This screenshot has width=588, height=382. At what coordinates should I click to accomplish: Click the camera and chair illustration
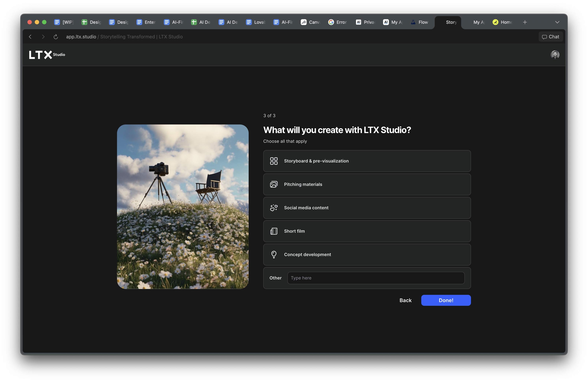click(x=183, y=207)
